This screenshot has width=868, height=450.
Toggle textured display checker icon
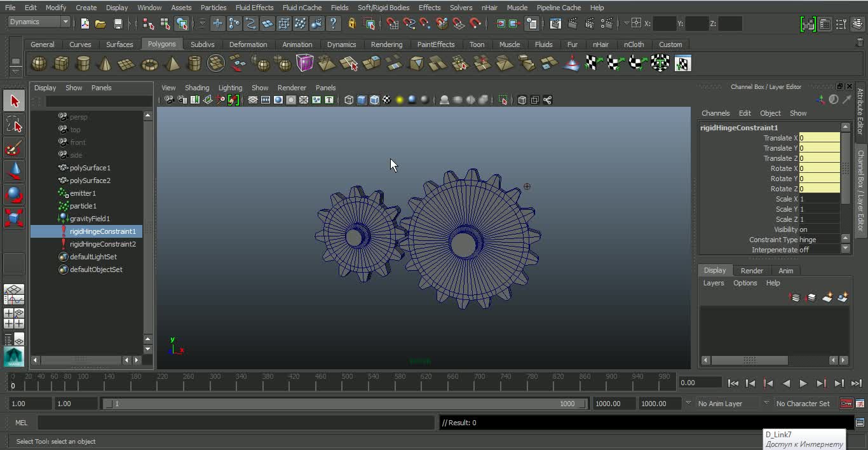(386, 100)
